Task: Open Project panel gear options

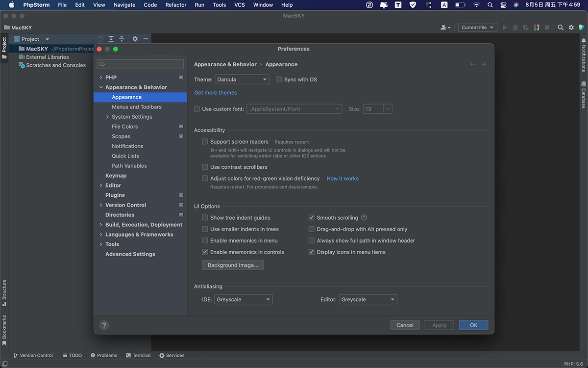Action: (135, 39)
